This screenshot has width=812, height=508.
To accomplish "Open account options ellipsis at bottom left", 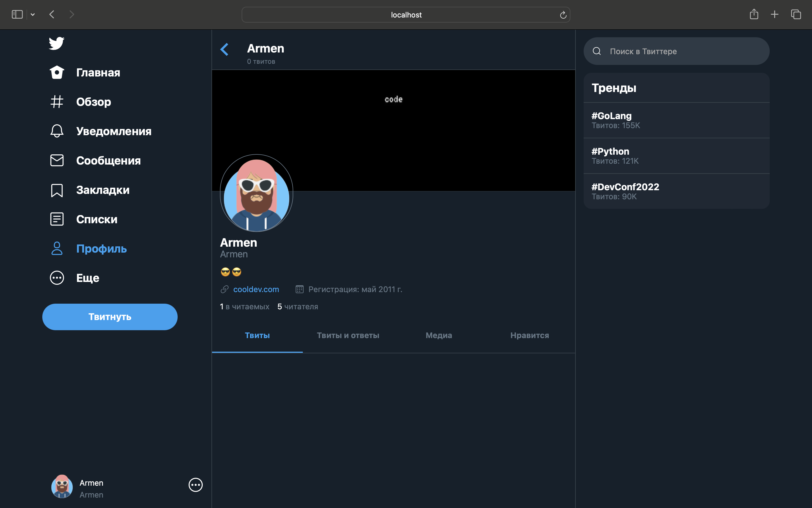I will click(x=196, y=485).
